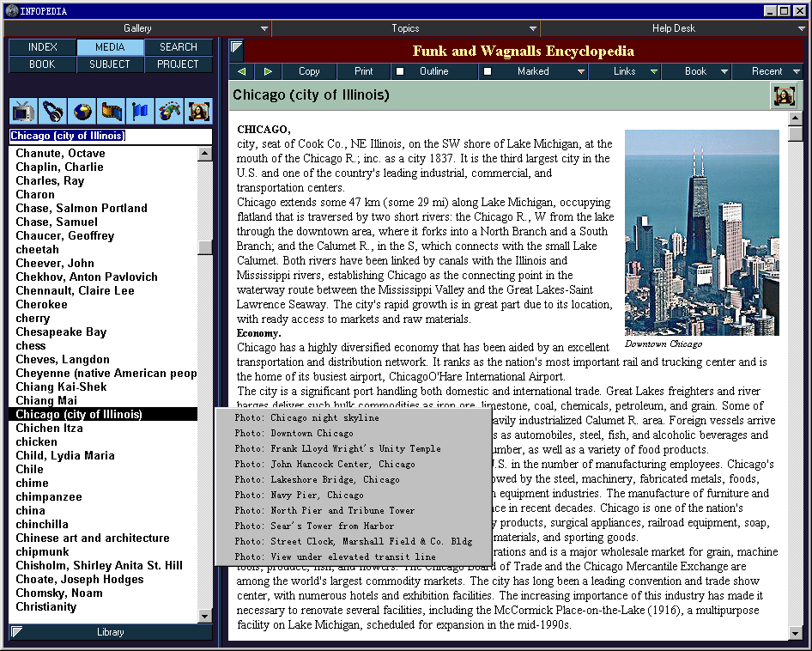The width and height of the screenshot is (812, 651).
Task: Expand the Book dropdown in toolbar
Action: point(696,71)
